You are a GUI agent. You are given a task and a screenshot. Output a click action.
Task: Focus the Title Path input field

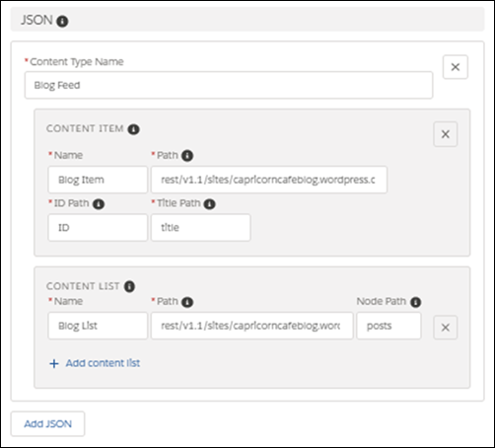(201, 228)
